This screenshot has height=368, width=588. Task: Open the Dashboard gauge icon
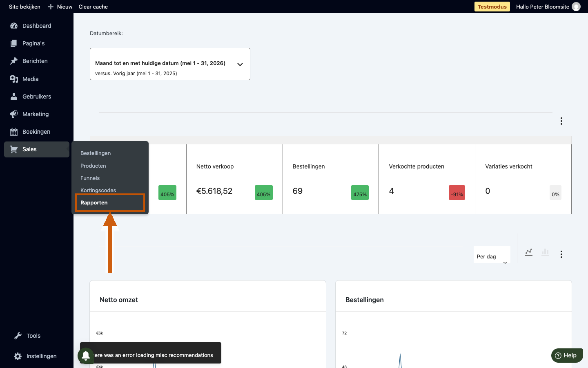pyautogui.click(x=14, y=26)
